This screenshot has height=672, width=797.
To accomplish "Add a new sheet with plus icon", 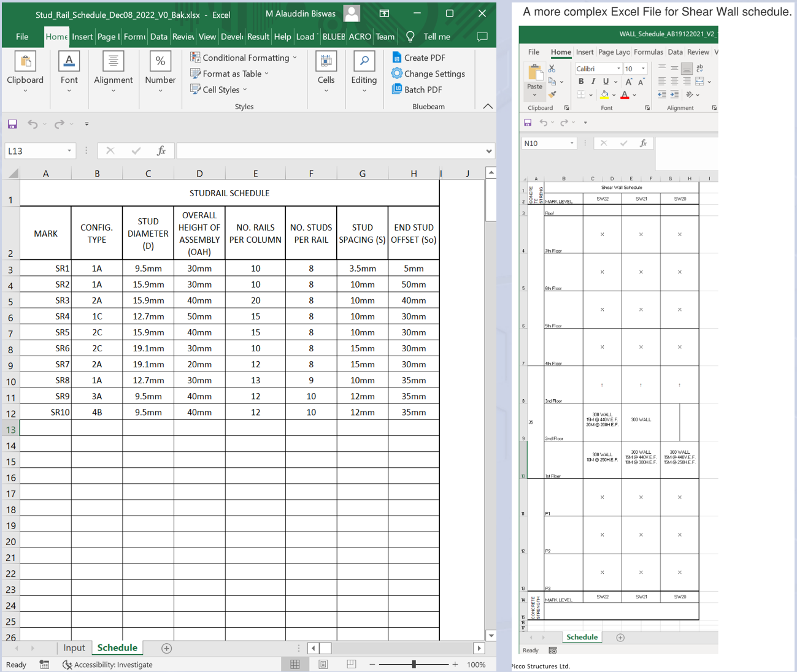I will tap(166, 648).
